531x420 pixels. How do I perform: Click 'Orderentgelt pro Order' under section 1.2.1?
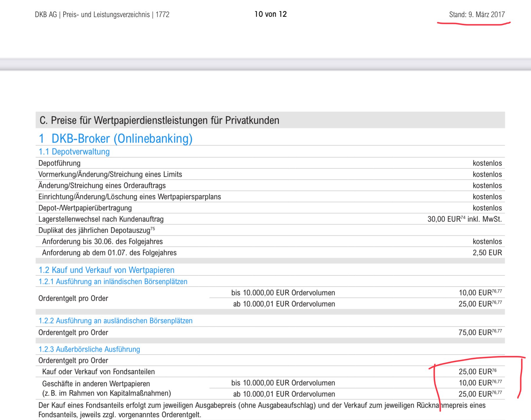tap(73, 298)
